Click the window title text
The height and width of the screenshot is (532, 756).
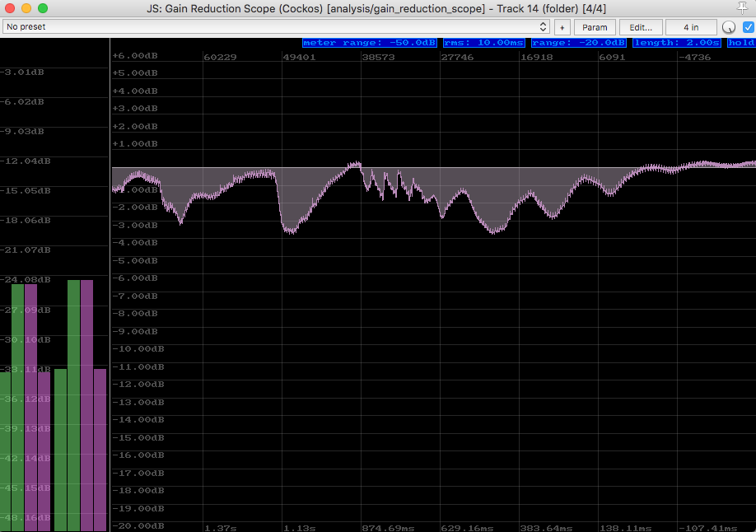376,9
